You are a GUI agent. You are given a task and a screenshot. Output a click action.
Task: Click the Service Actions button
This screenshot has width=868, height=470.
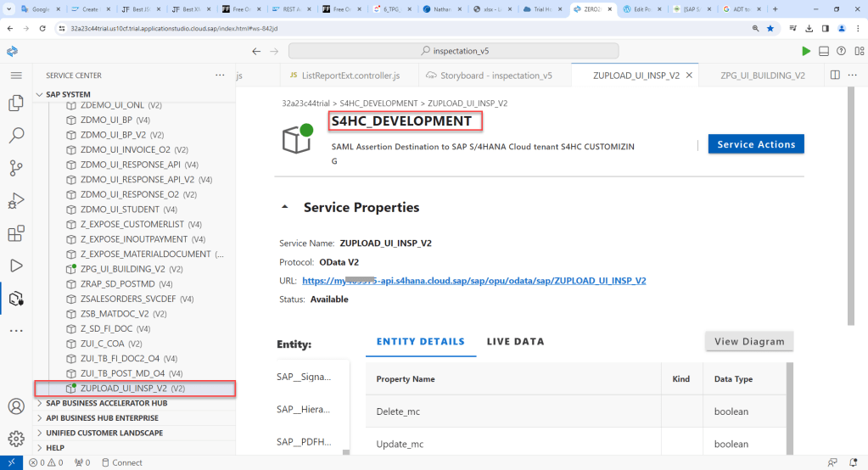755,144
